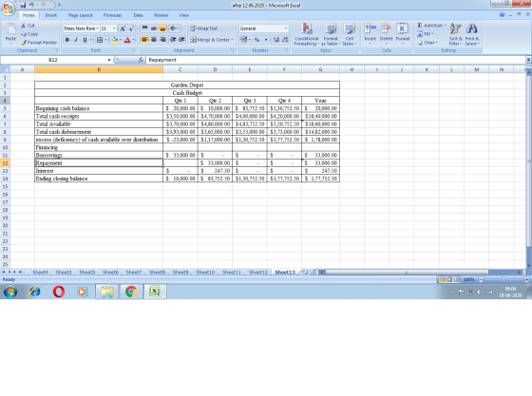
Task: Click the Cut scissors icon
Action: (24, 26)
